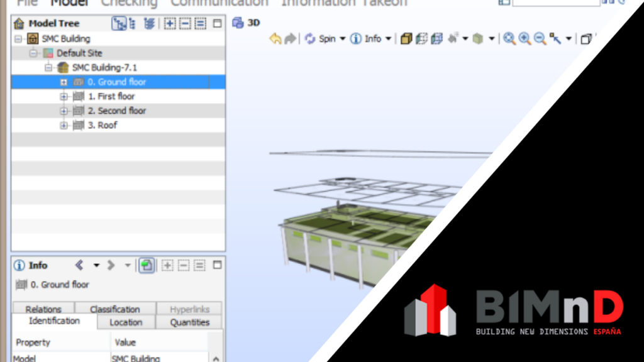Click Expand All icon in Model Tree header
Viewport: 644px width, 362px height.
pyautogui.click(x=170, y=24)
